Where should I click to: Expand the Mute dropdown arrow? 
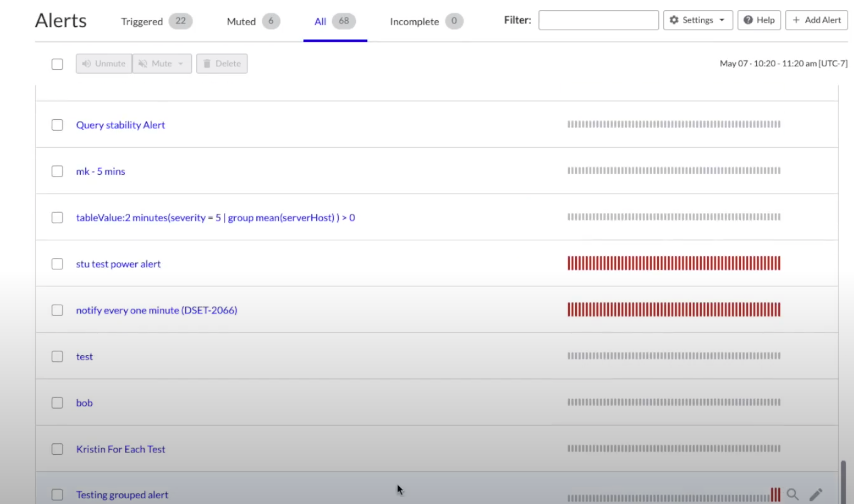[181, 63]
